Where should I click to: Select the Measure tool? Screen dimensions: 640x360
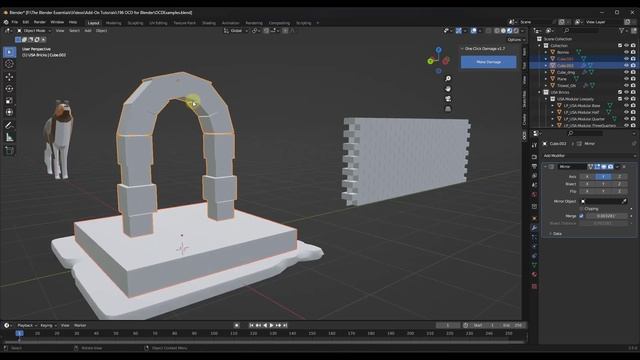coord(9,138)
